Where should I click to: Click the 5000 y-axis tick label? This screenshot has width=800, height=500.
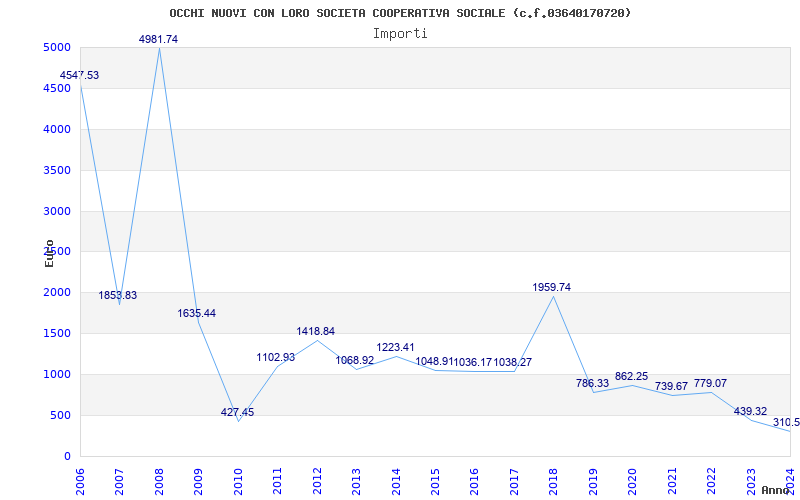tap(57, 48)
